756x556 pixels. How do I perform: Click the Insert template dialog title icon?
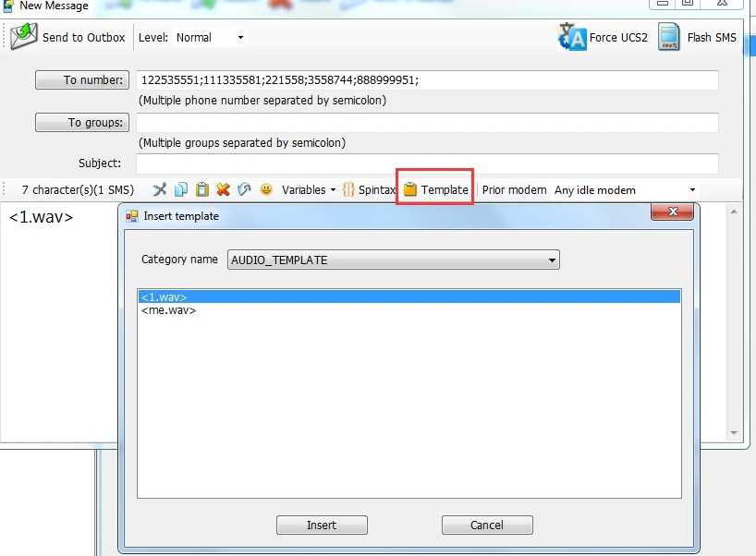click(131, 216)
